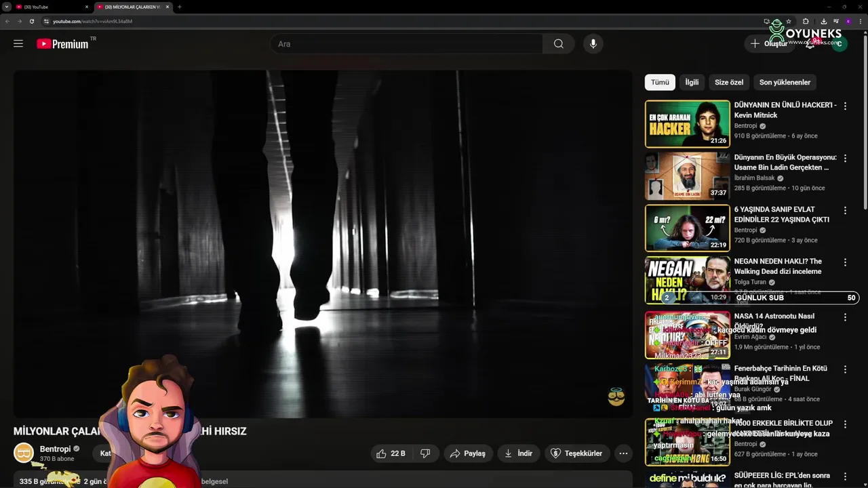Viewport: 868px width, 488px height.
Task: Open YouTube notifications bell
Action: coord(810,44)
